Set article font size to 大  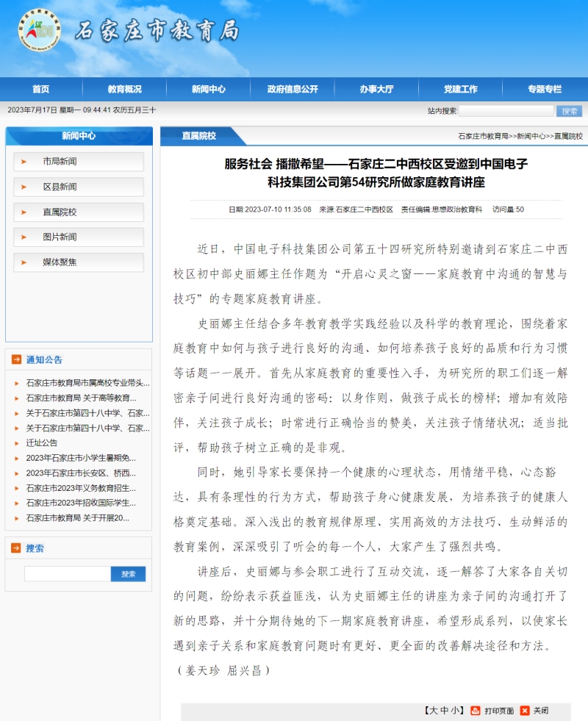tap(434, 711)
